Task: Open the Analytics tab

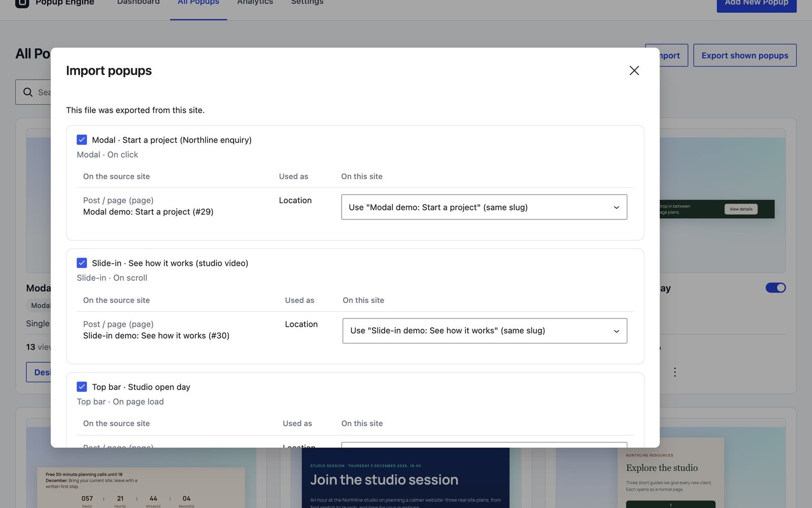Action: [255, 3]
